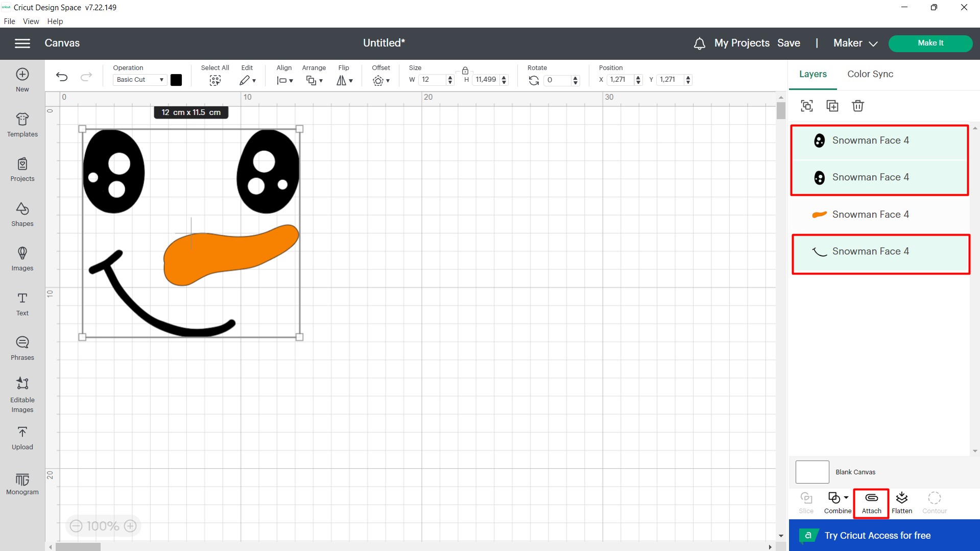Delete selected layers with trash icon
Viewport: 980px width, 551px height.
click(857, 106)
